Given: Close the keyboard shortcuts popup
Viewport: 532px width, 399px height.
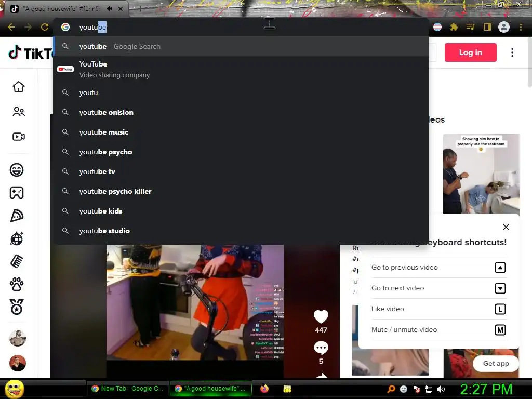Looking at the screenshot, I should pos(506,227).
